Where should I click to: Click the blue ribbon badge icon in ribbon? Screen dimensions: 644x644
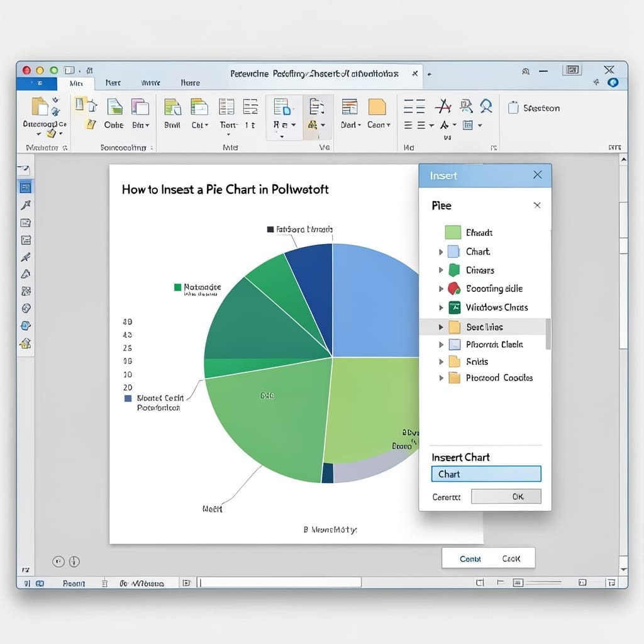[x=486, y=106]
